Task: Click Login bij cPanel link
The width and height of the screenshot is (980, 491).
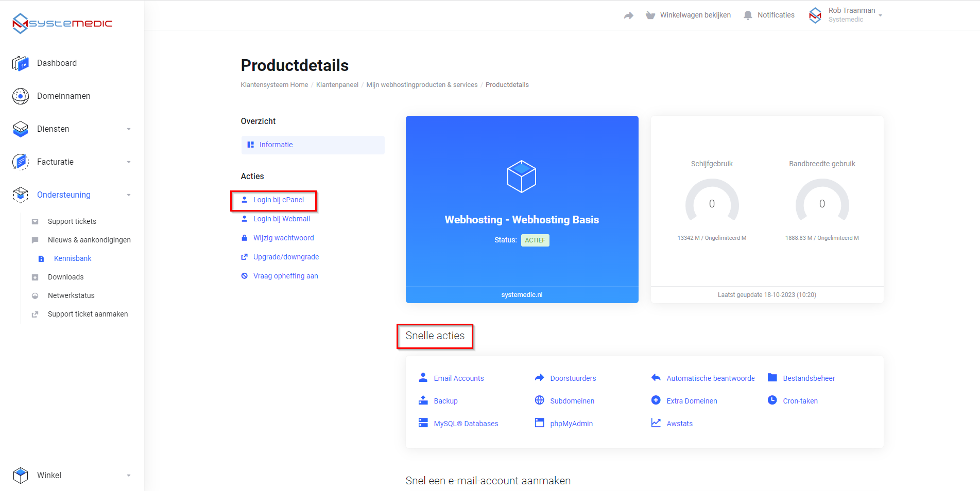Action: pyautogui.click(x=279, y=200)
